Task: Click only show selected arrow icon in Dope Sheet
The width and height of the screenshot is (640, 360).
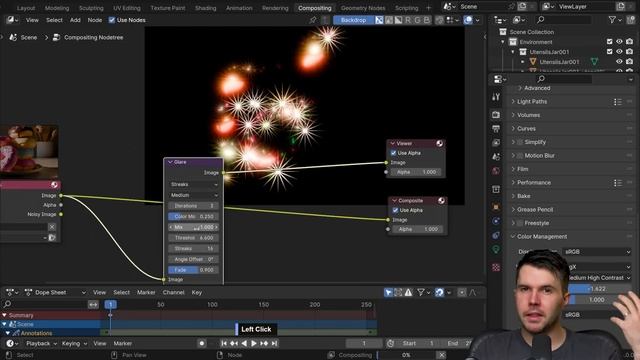Action: [388, 292]
